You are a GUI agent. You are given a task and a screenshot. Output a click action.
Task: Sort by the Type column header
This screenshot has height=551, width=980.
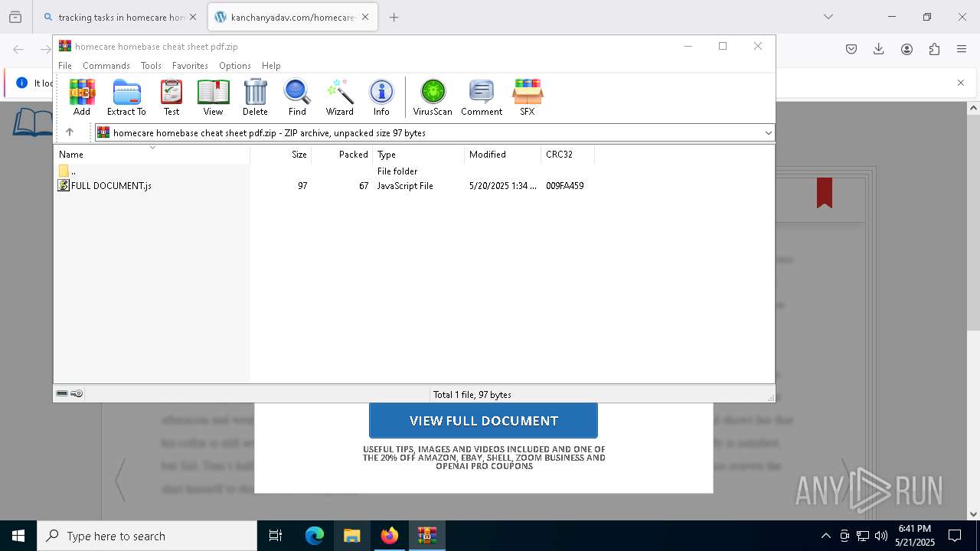[419, 155]
